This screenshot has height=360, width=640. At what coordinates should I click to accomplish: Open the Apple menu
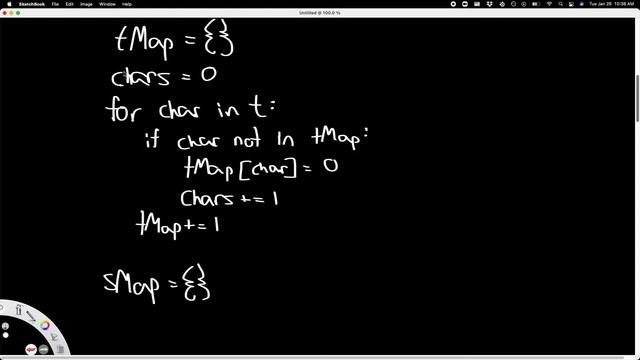click(x=9, y=4)
